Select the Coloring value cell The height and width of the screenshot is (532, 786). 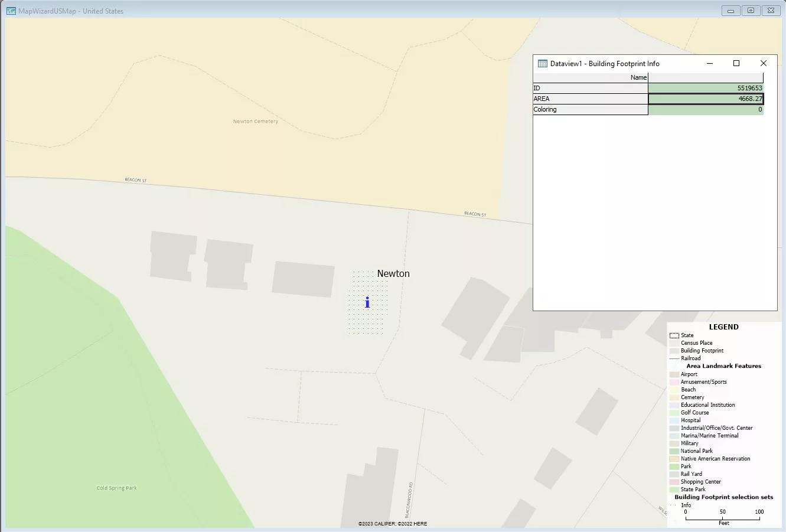pyautogui.click(x=705, y=109)
